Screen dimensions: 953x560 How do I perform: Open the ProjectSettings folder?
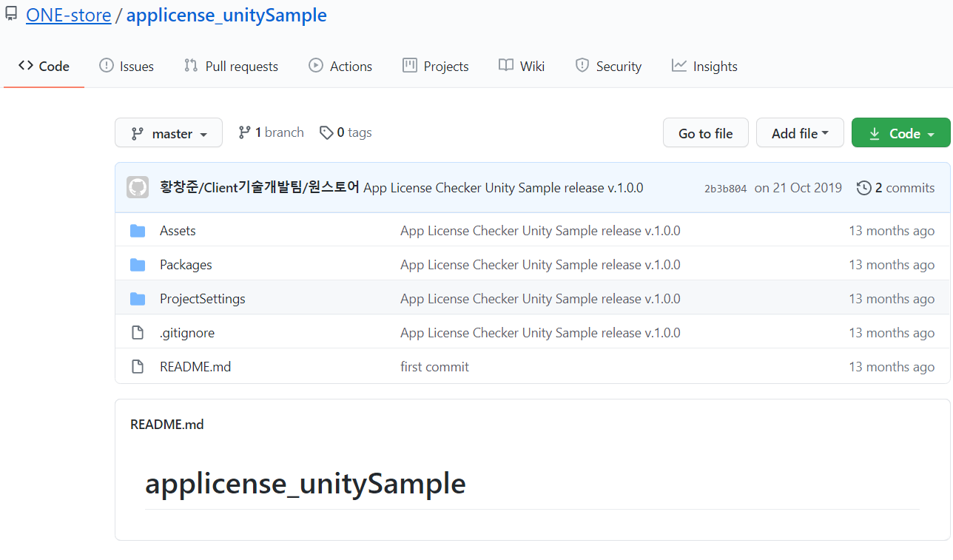point(203,299)
